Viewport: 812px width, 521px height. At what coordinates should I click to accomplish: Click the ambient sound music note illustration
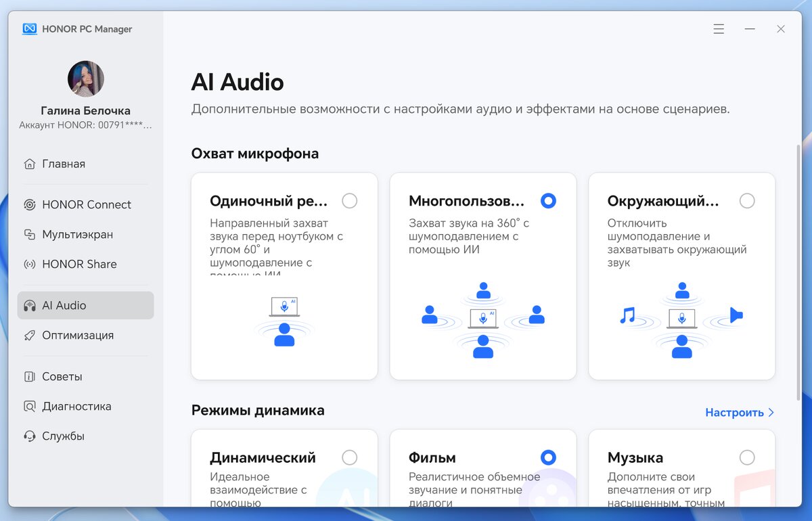pyautogui.click(x=628, y=315)
